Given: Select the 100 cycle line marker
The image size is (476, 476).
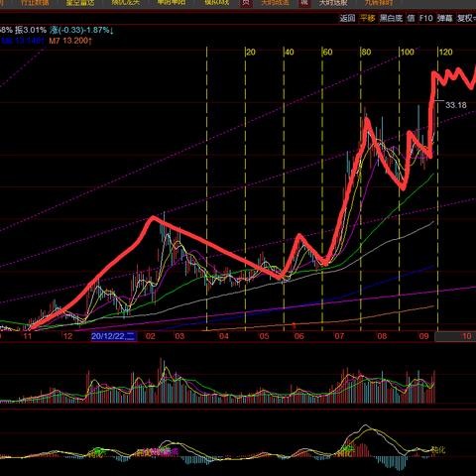Looking at the screenshot, I should [x=408, y=53].
